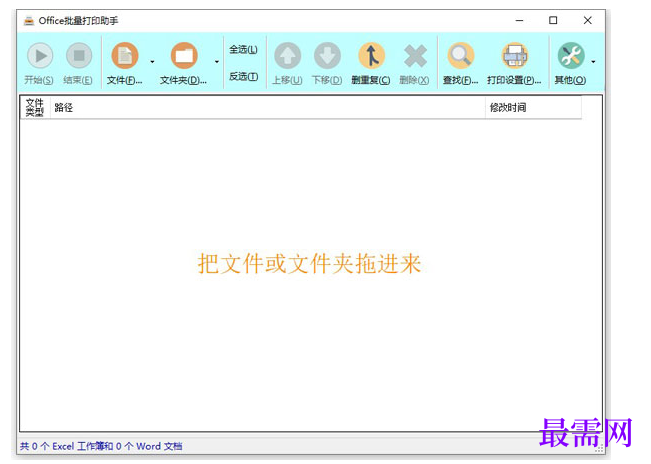Maximize the Office批量打印助手 window
Image resolution: width=651 pixels, height=464 pixels.
point(553,20)
